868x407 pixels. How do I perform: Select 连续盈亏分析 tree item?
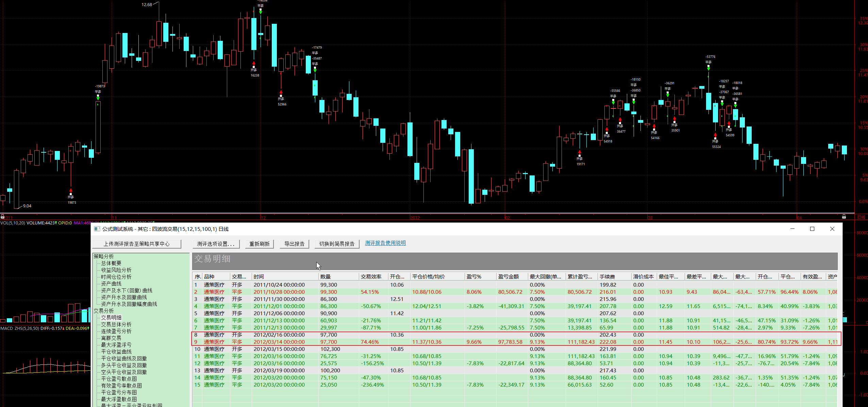(116, 331)
